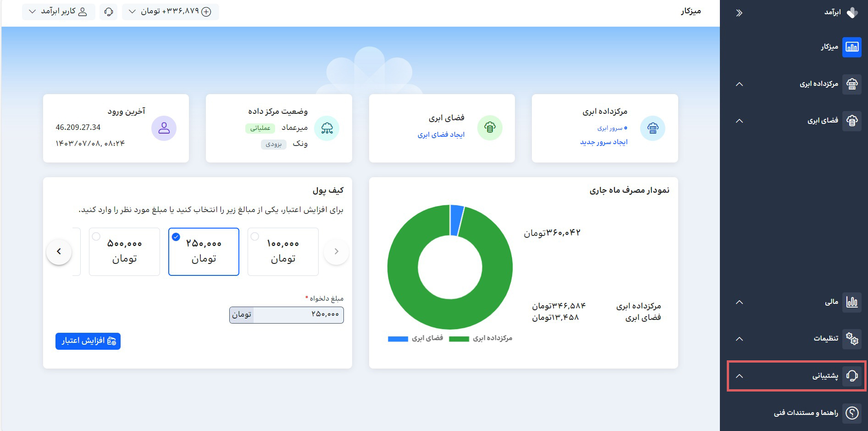Image resolution: width=868 pixels, height=431 pixels.
Task: Click the مالی chart icon in the sidebar
Action: click(852, 302)
